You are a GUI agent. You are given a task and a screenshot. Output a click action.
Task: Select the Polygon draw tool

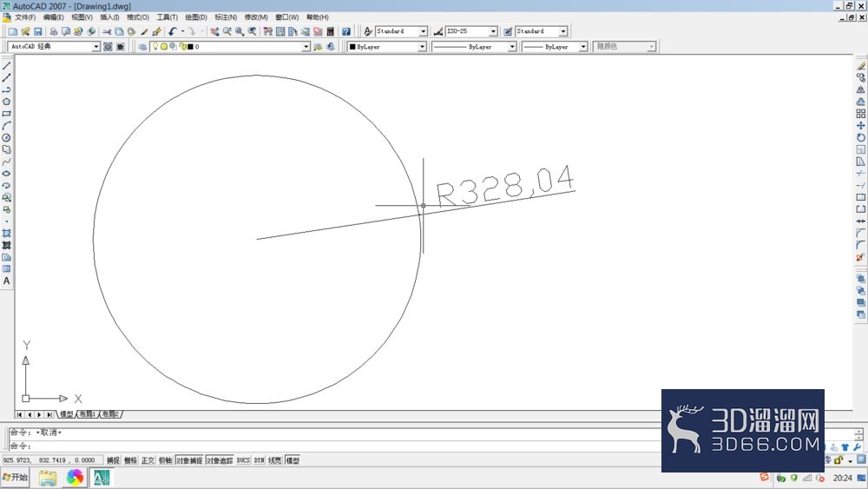(x=7, y=102)
